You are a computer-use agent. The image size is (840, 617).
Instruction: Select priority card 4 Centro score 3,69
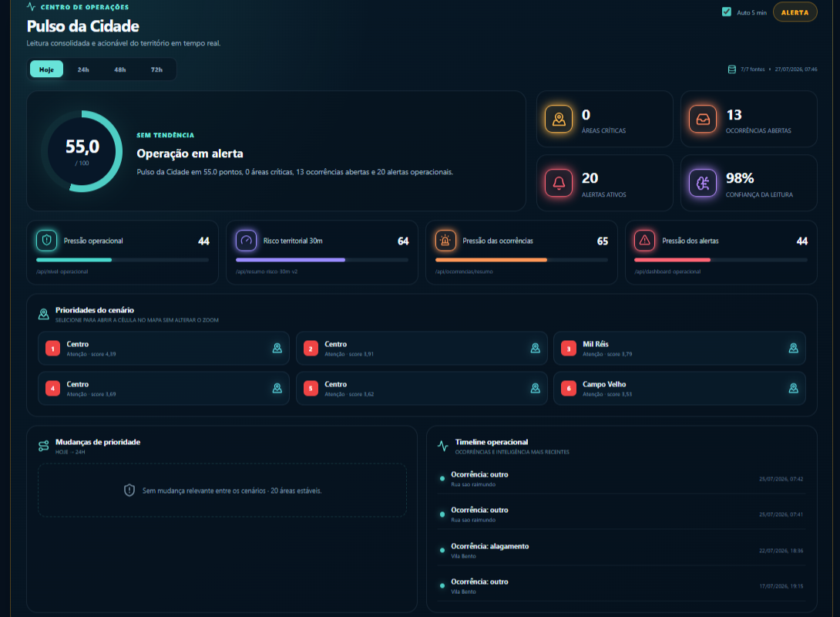[164, 388]
